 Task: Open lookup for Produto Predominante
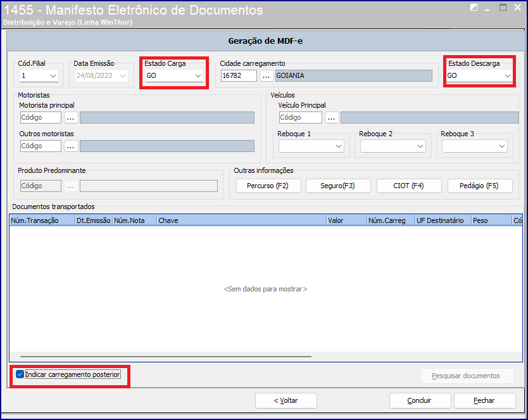[x=71, y=186]
